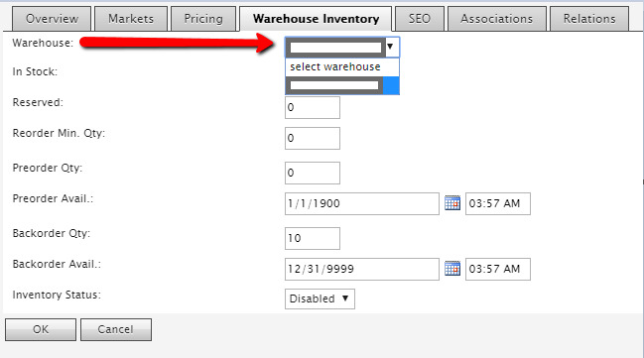The height and width of the screenshot is (358, 644).
Task: Switch to the Relations tab
Action: point(589,19)
